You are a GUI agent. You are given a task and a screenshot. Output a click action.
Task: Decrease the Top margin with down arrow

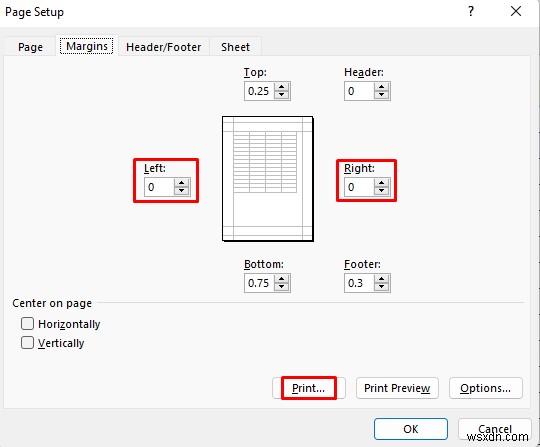tap(282, 95)
